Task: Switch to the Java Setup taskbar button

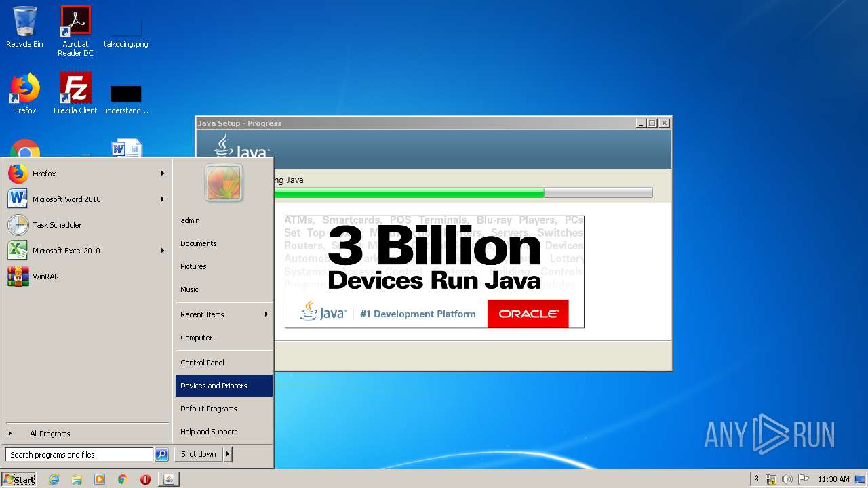Action: point(169,479)
